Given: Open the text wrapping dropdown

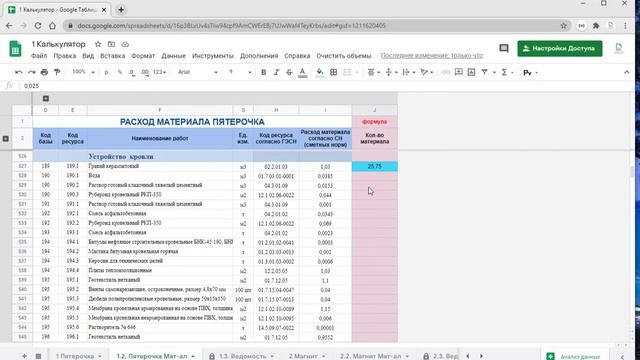Looking at the screenshot, I should [x=409, y=72].
